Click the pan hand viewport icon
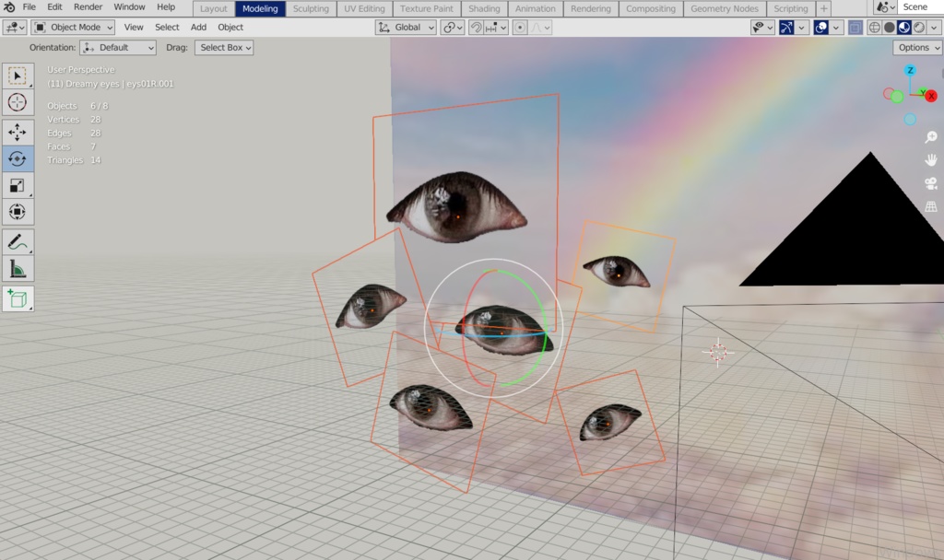Image resolution: width=944 pixels, height=560 pixels. [931, 160]
